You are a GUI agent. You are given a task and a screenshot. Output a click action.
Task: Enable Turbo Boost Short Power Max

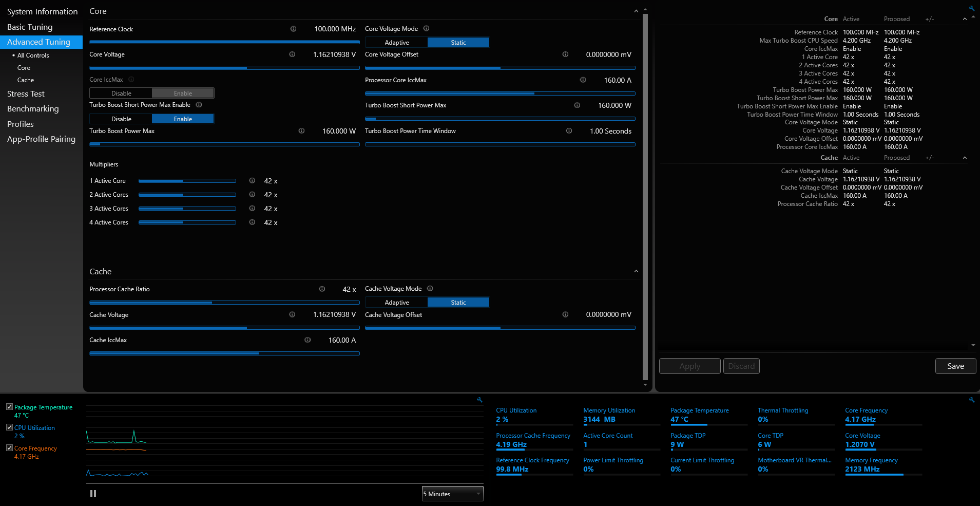coord(183,119)
